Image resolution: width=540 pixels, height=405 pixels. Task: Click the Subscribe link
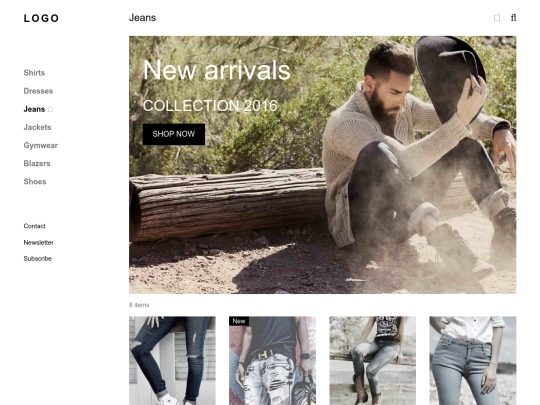tap(38, 259)
